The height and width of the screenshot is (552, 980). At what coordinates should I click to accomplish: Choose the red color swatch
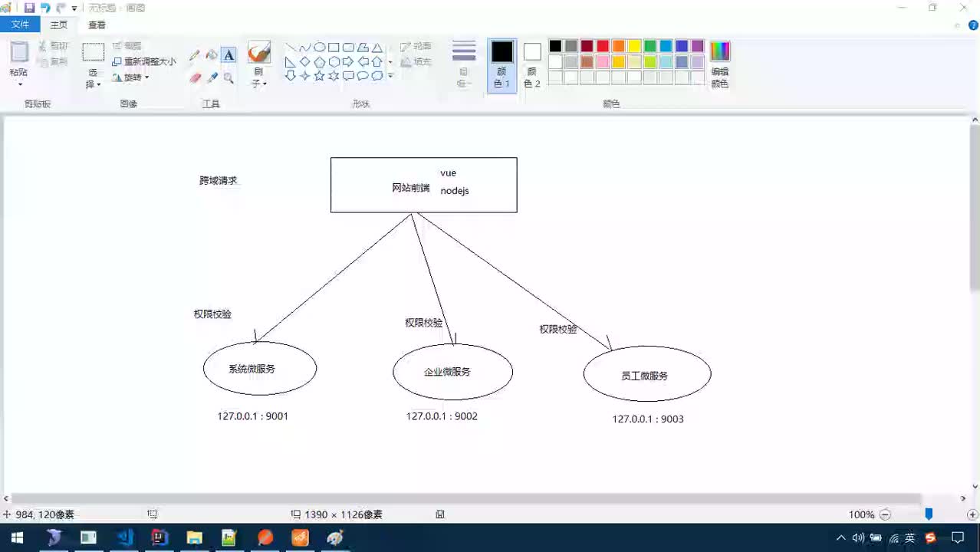603,46
